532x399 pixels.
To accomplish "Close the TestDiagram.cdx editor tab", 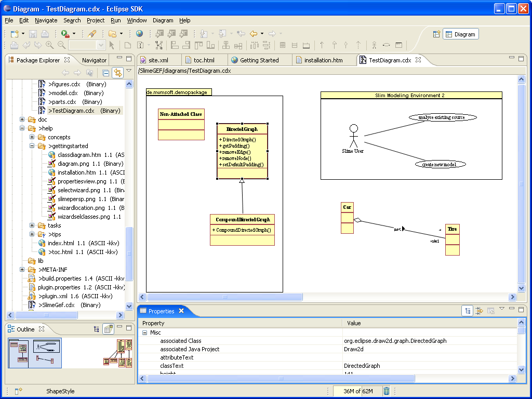I will pos(418,60).
